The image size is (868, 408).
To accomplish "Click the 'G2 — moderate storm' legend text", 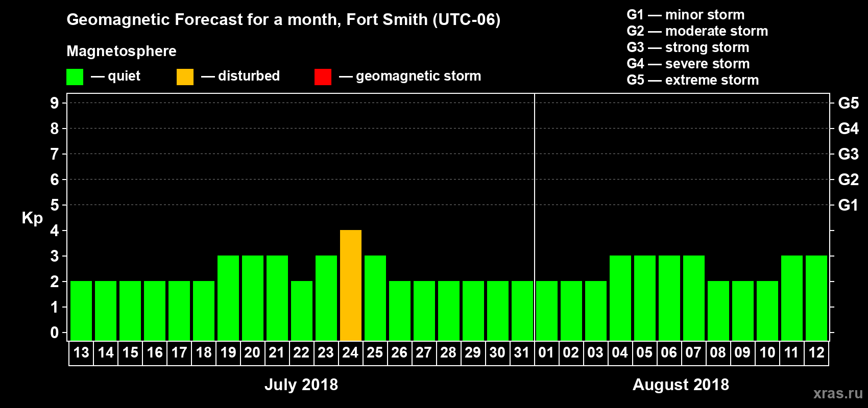I will pos(697,31).
